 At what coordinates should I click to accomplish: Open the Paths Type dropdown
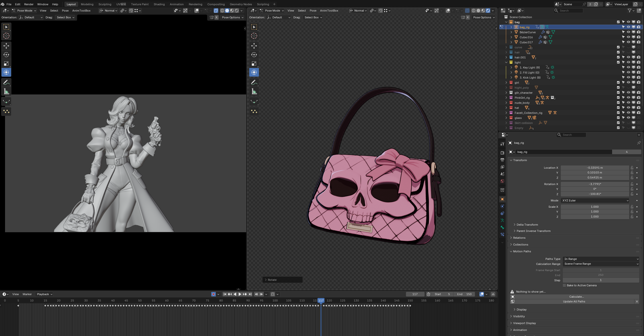tap(601, 259)
